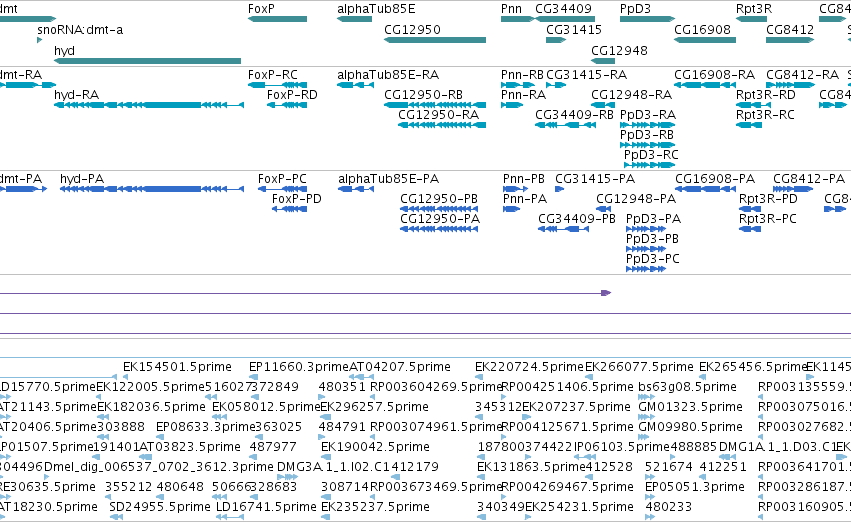The height and width of the screenshot is (522, 851).
Task: Click the Rpt3R-RC transcript label
Action: [765, 115]
